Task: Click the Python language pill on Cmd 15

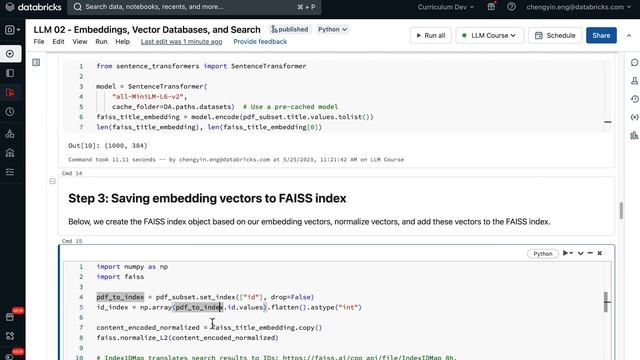Action: pyautogui.click(x=542, y=253)
